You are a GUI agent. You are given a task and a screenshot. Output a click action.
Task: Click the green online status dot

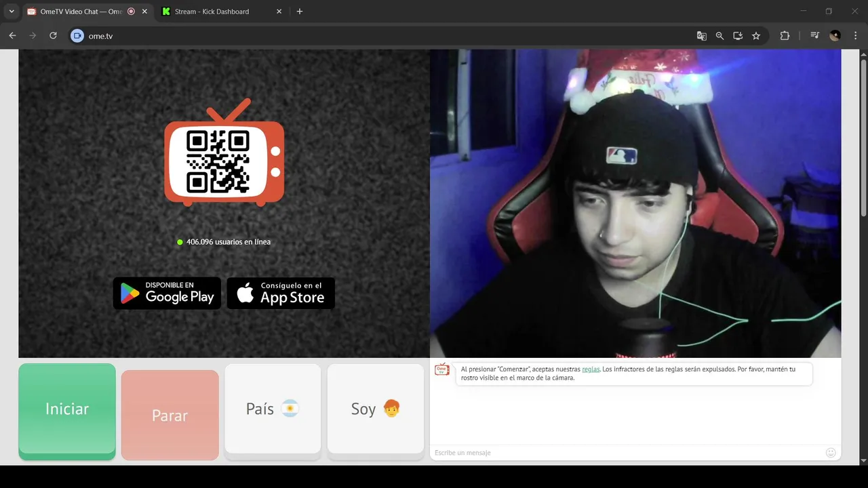(x=180, y=242)
